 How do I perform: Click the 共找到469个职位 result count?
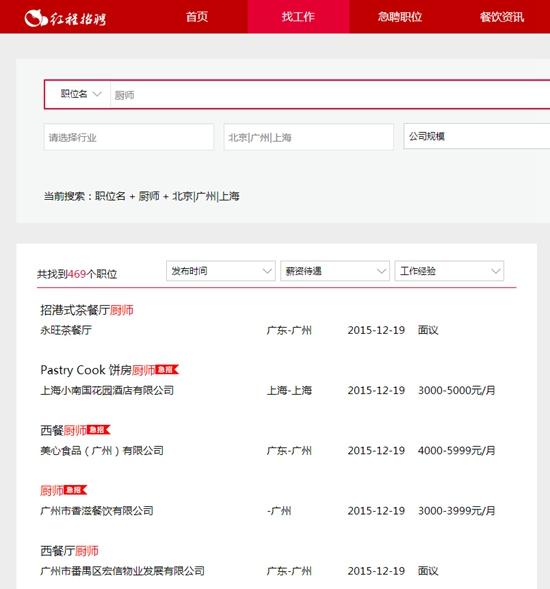pos(77,274)
